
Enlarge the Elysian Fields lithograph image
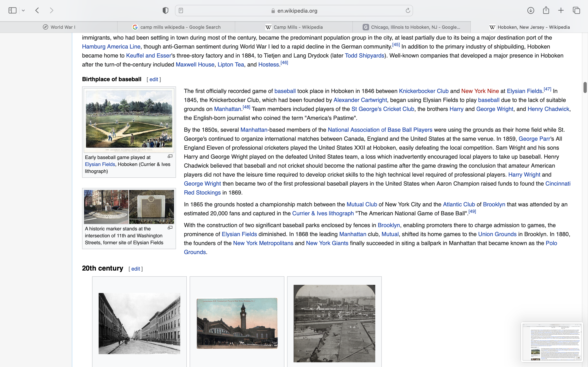point(170,156)
